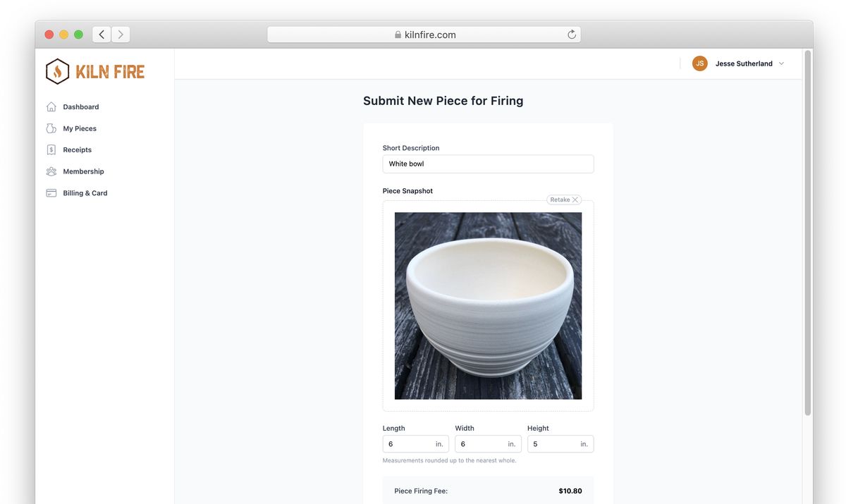This screenshot has height=504, width=846.
Task: Dismiss the retake option via its X
Action: tap(575, 199)
